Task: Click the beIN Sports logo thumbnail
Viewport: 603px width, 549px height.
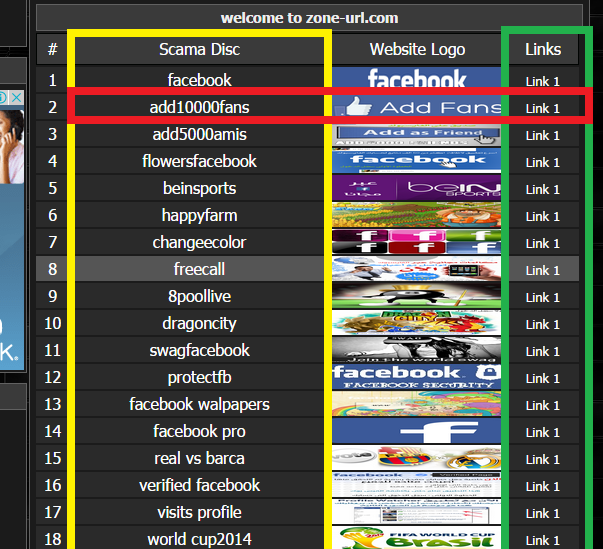Action: [416, 188]
